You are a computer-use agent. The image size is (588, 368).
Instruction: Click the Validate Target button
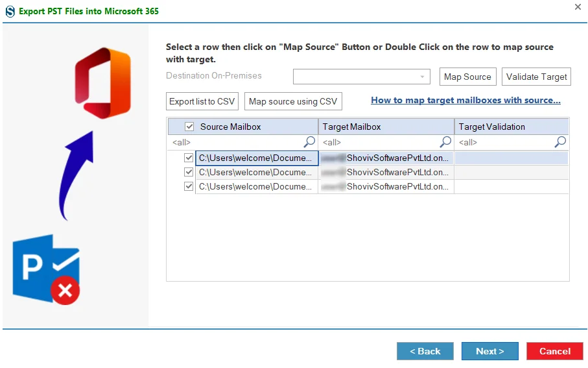pos(536,77)
